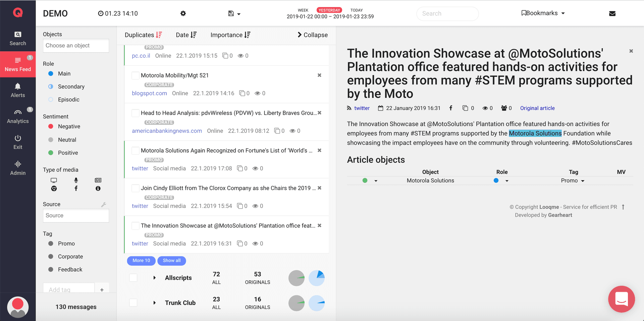This screenshot has height=321, width=644.
Task: Filter by Facebook social media type
Action: click(76, 189)
